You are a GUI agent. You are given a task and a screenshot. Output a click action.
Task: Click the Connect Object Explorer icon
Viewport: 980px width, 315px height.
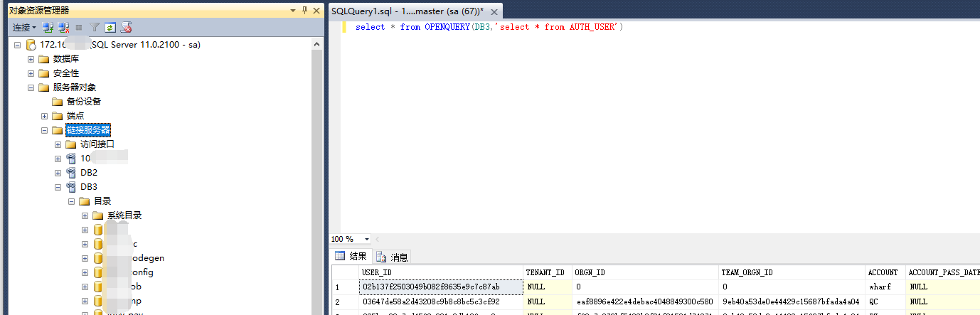(48, 27)
